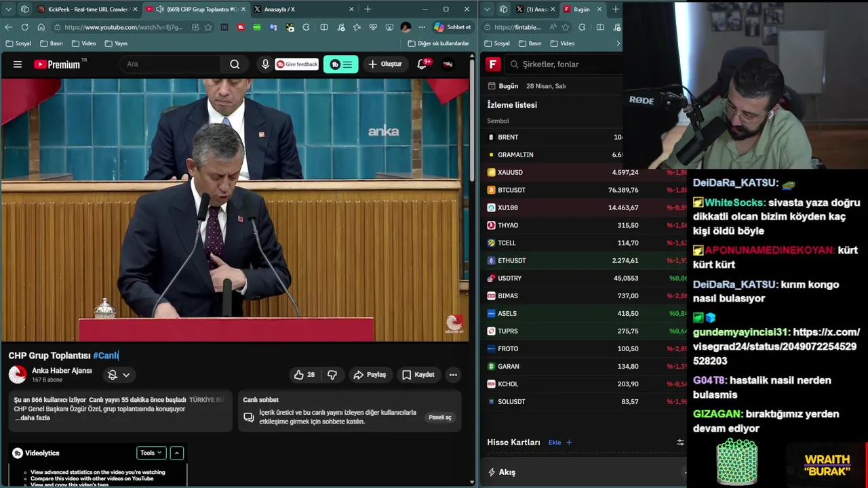The image size is (868, 488).
Task: Open browser settings ellipsis in YouTube window
Action: (422, 27)
